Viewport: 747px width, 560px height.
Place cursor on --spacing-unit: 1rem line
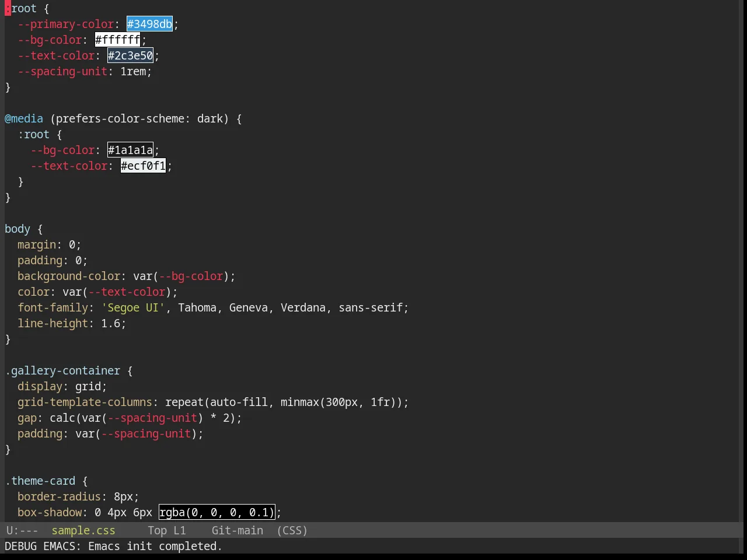[85, 71]
